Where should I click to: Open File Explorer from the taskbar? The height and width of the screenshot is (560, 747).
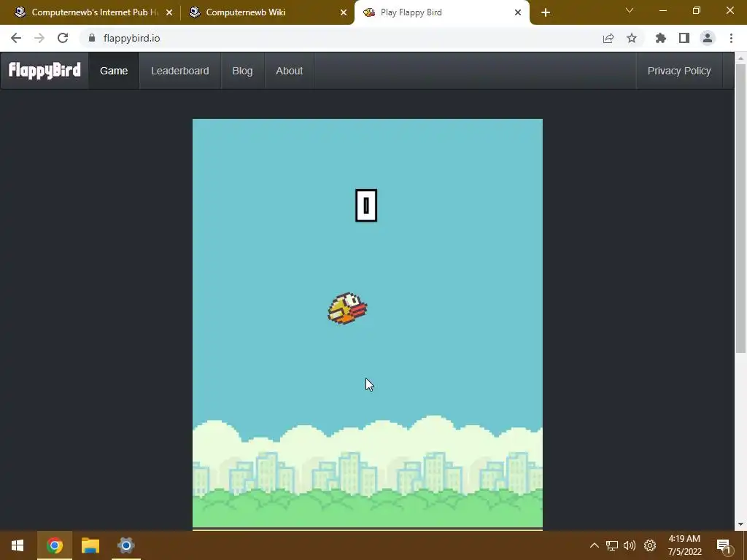(x=90, y=545)
